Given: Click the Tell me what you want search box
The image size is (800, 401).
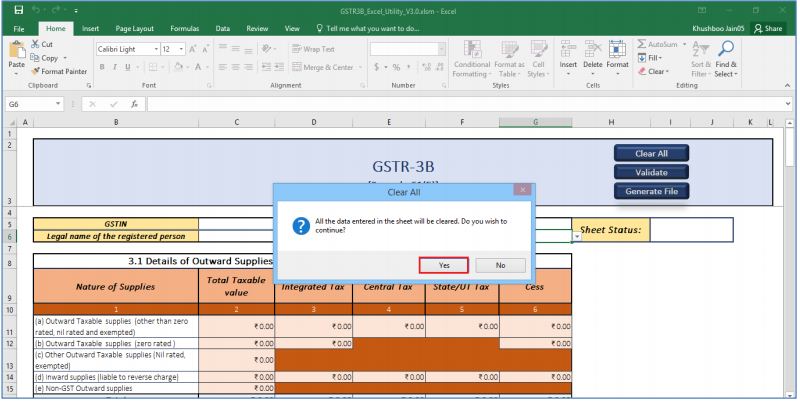Looking at the screenshot, I should coord(368,29).
